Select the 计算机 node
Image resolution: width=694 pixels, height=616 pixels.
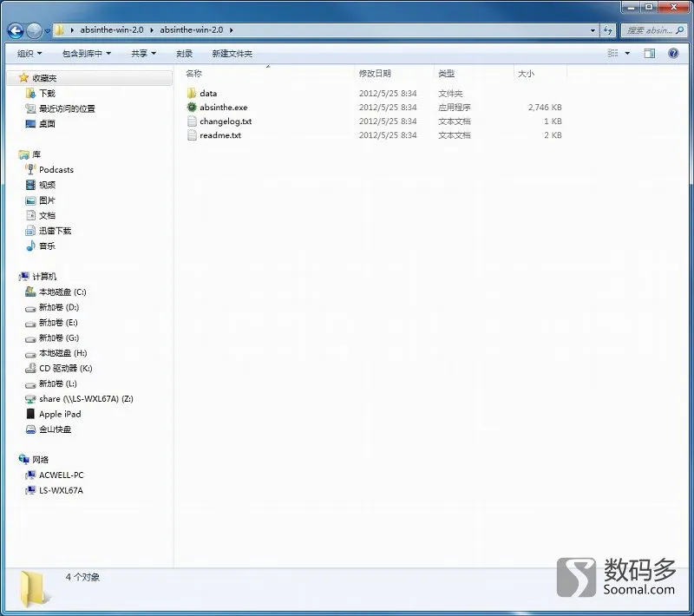44,277
